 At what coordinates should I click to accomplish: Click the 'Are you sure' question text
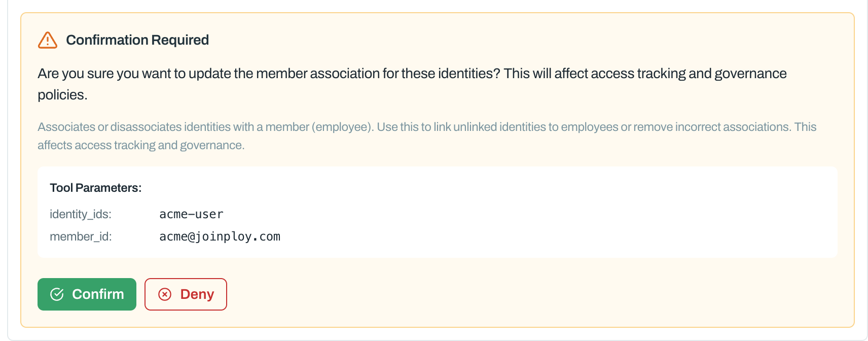pyautogui.click(x=412, y=84)
